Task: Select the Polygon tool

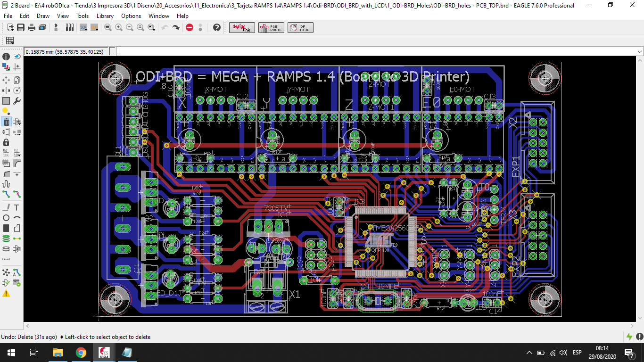Action: tap(17, 228)
